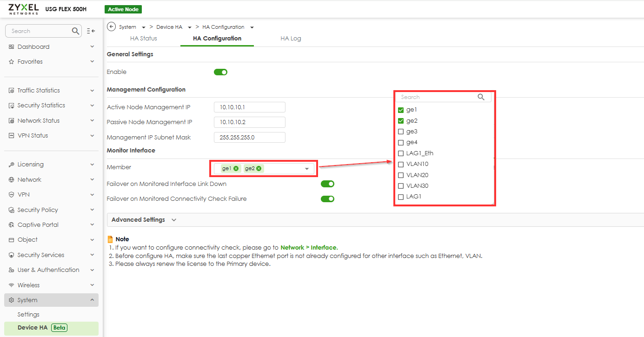Select the Traffic Statistics icon
The width and height of the screenshot is (644, 337).
[10, 90]
